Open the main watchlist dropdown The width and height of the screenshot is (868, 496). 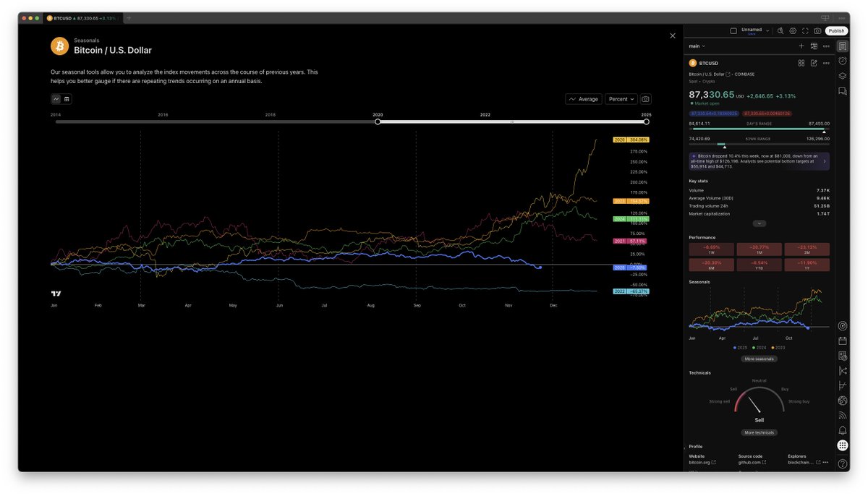[697, 46]
